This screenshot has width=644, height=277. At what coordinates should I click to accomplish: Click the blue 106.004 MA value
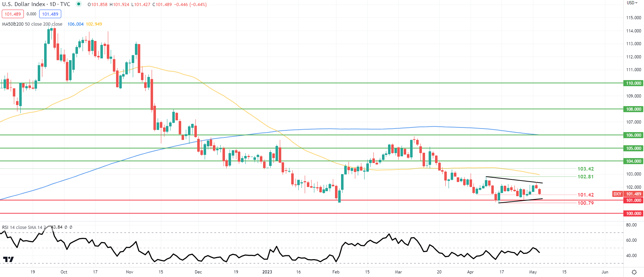point(75,24)
